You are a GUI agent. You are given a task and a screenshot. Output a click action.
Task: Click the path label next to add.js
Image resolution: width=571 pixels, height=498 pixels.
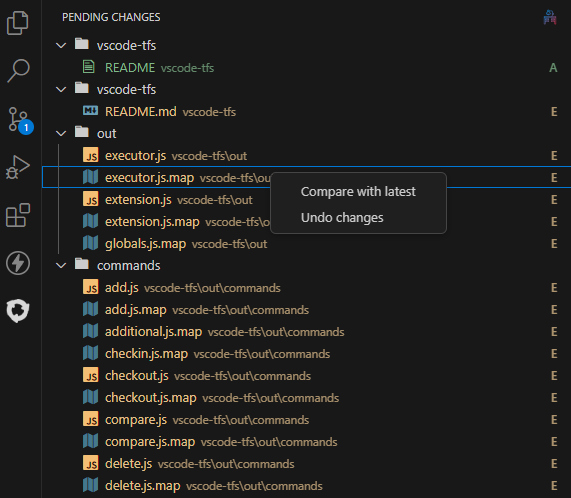[x=212, y=288]
